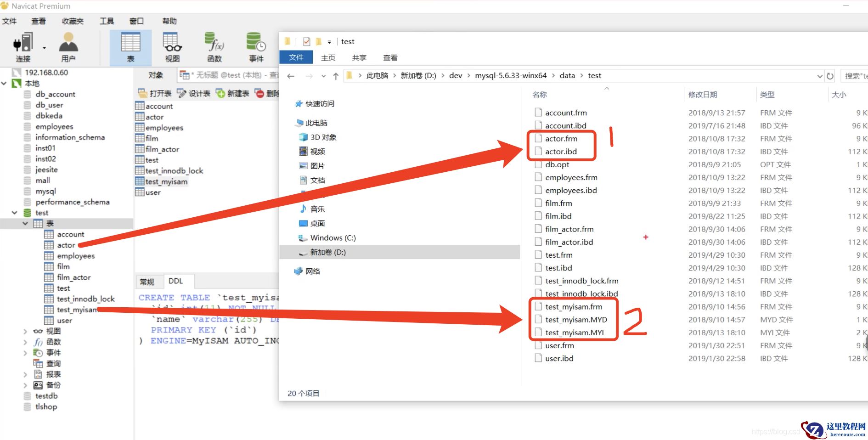Collapse the test database node

click(x=15, y=213)
